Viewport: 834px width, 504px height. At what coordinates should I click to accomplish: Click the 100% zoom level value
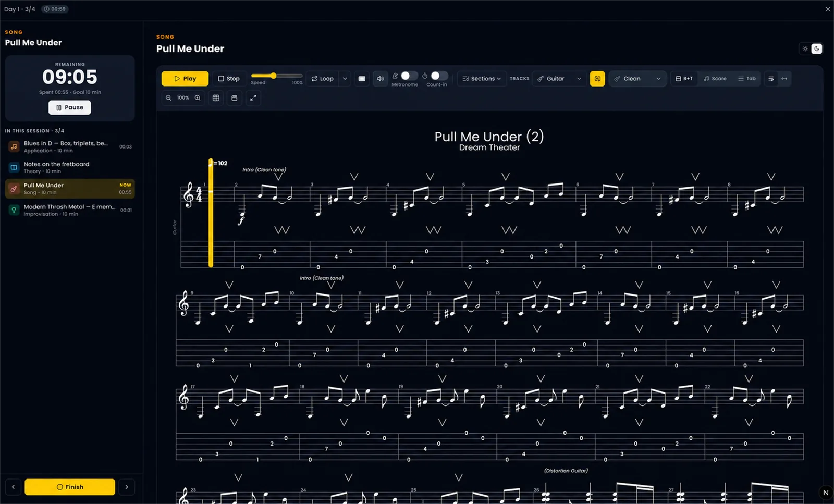[183, 98]
